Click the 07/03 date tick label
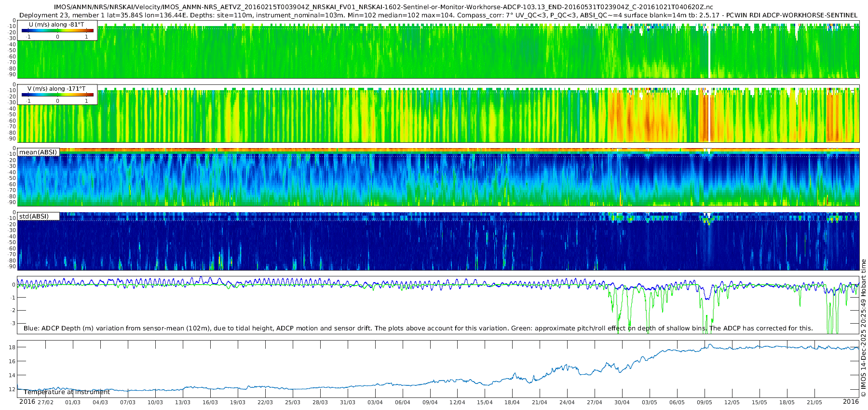This screenshot has width=868, height=410. pos(128,402)
